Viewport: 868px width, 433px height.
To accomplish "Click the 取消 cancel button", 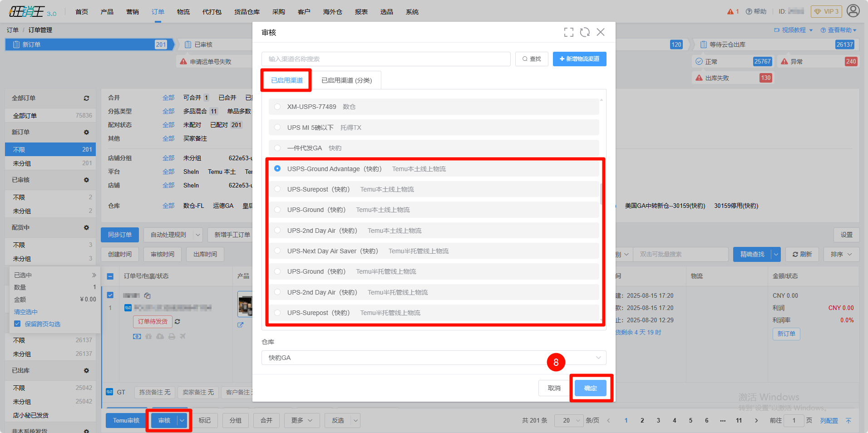I will (x=554, y=388).
